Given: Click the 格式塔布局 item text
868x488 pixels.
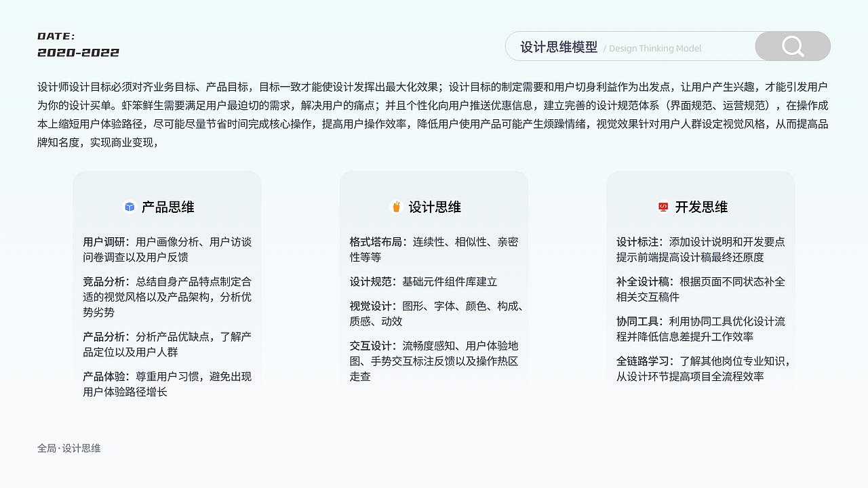Looking at the screenshot, I should [x=434, y=249].
